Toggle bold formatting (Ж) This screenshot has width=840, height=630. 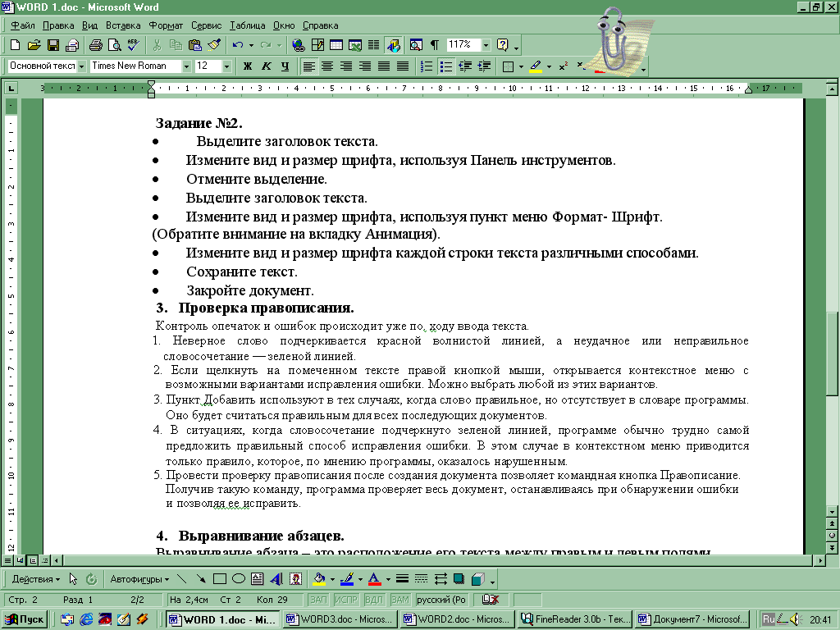(248, 66)
